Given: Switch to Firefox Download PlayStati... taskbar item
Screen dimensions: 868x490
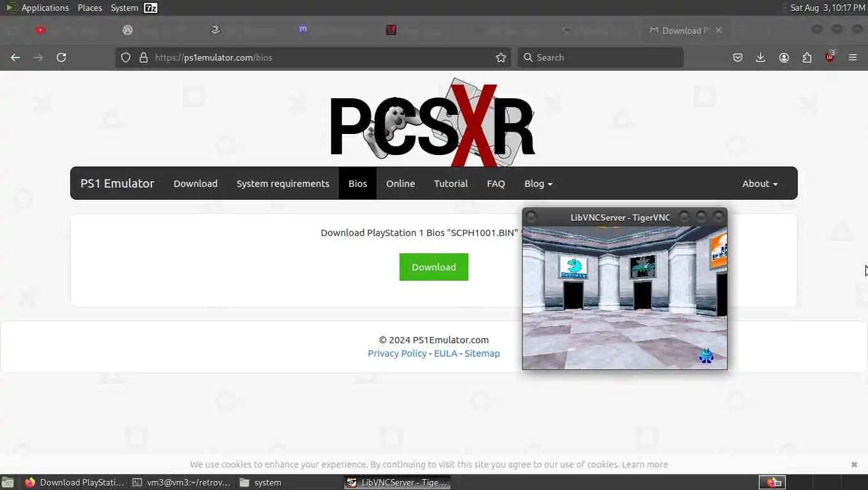Looking at the screenshot, I should click(74, 482).
